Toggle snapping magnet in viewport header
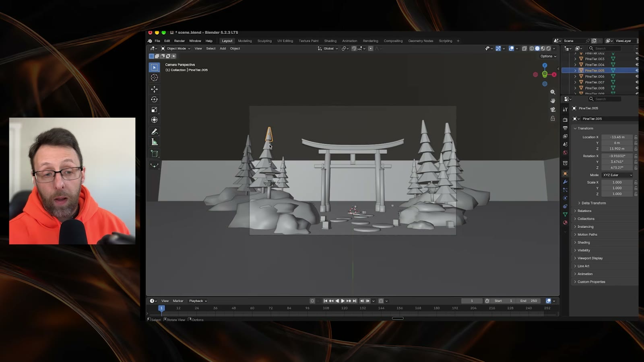Screen dimensions: 644x362 (x=354, y=48)
